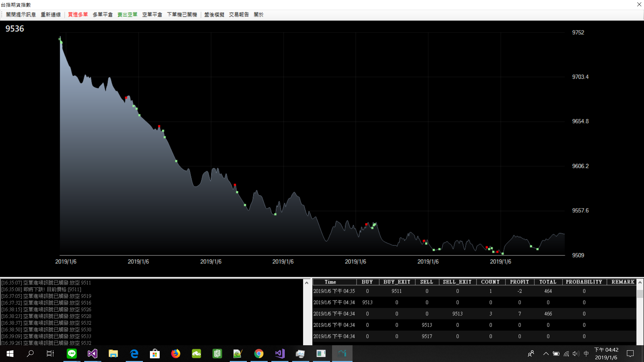This screenshot has height=362, width=644.
Task: Open File Explorer from taskbar
Action: pyautogui.click(x=113, y=354)
